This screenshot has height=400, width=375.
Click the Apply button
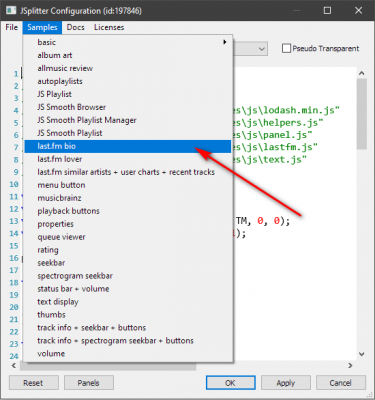point(286,383)
